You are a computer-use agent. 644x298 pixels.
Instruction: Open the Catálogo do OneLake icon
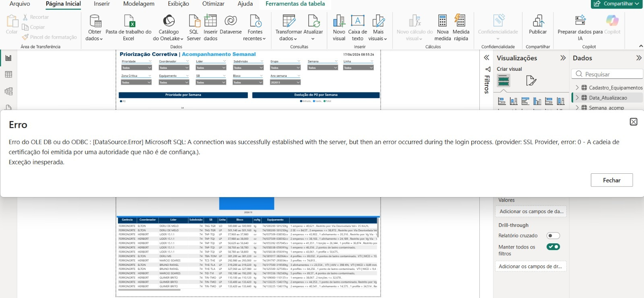pyautogui.click(x=169, y=21)
